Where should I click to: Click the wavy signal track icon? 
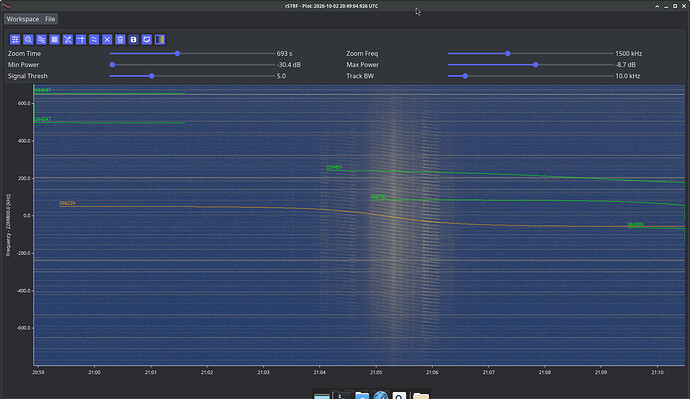coord(94,40)
